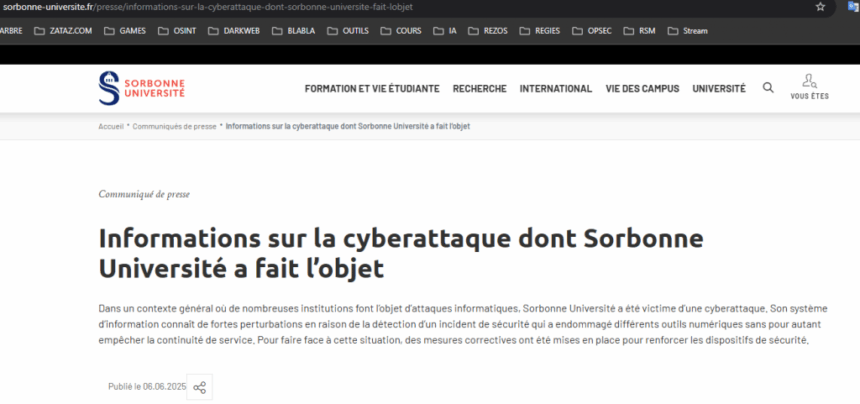Open the IA bookmarks folder
This screenshot has height=404, width=860.
tap(445, 31)
